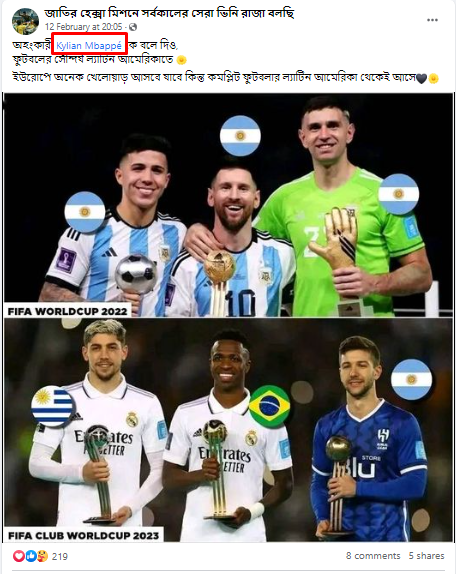
Task: Click the Care hug reaction icon
Action: pyautogui.click(x=42, y=556)
